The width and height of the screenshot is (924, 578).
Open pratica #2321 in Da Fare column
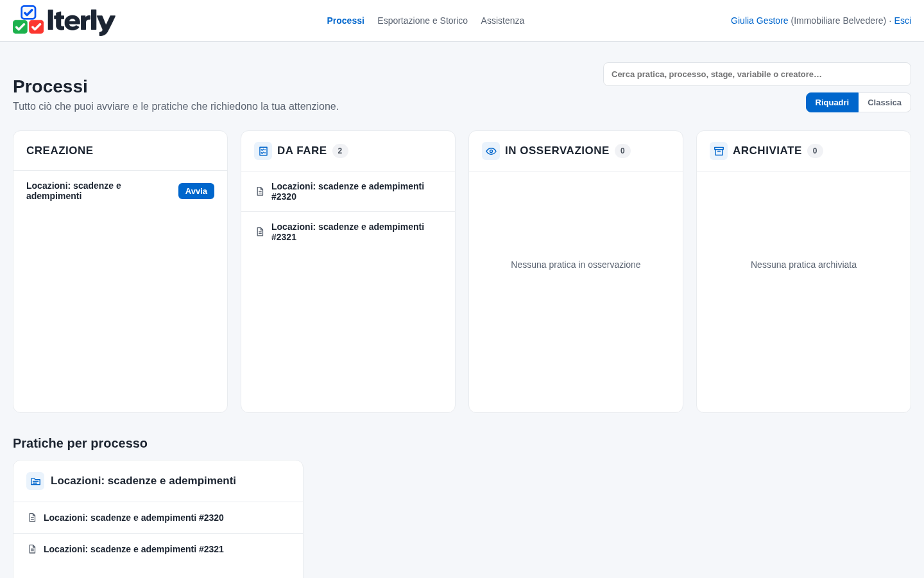tap(348, 232)
